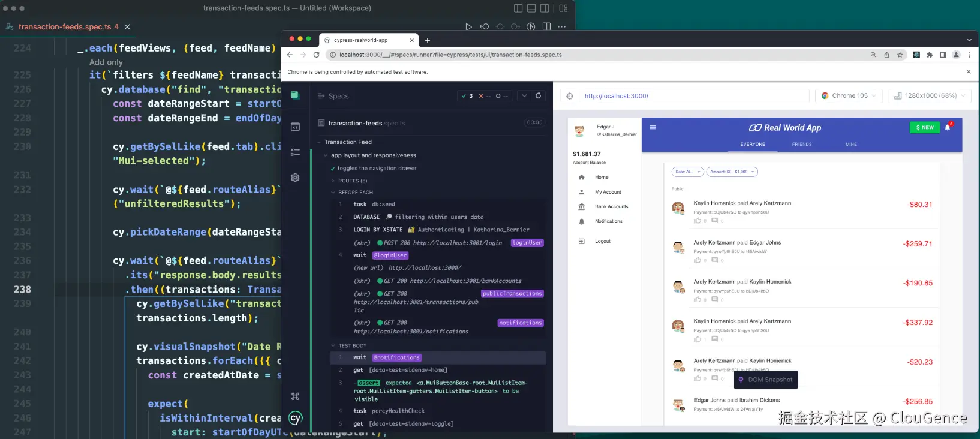The height and width of the screenshot is (439, 980).
Task: Open the 1280x1000 viewport size dropdown
Action: (x=930, y=96)
